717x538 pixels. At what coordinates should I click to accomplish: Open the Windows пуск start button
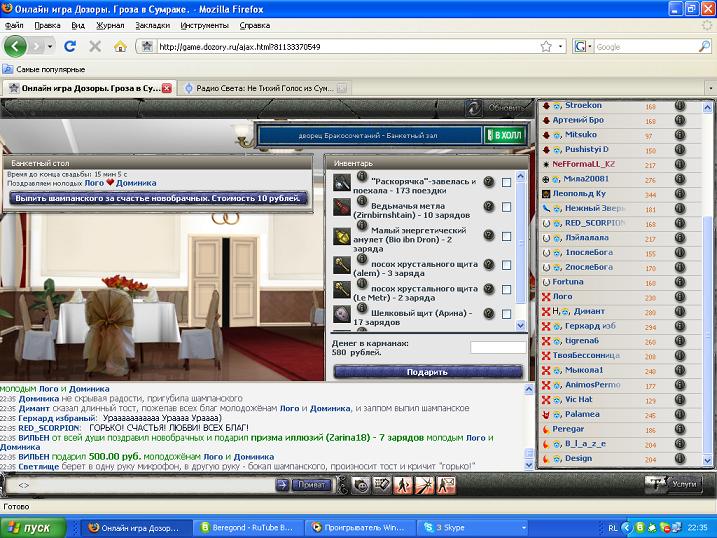pyautogui.click(x=33, y=527)
